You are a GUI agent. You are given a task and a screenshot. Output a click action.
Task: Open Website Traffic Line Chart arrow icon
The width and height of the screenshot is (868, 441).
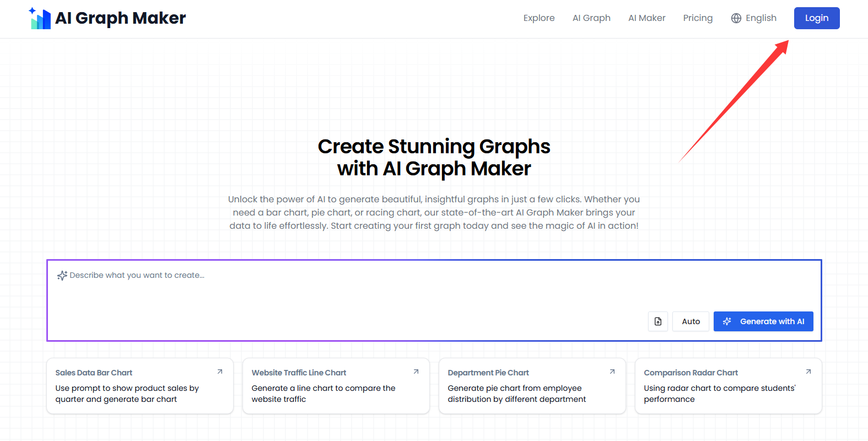click(x=416, y=372)
